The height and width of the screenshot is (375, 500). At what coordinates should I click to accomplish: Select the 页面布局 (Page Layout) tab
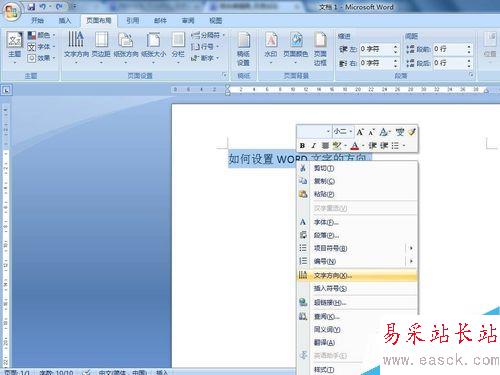[x=99, y=21]
